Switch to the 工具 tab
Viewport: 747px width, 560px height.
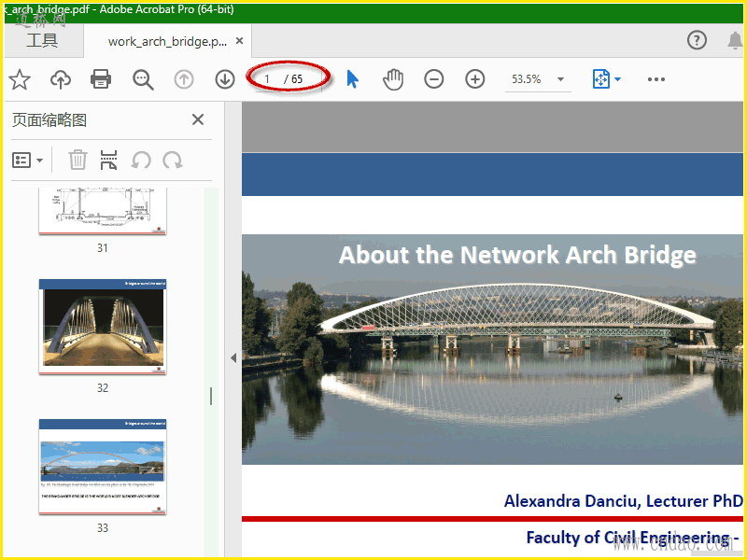point(42,40)
